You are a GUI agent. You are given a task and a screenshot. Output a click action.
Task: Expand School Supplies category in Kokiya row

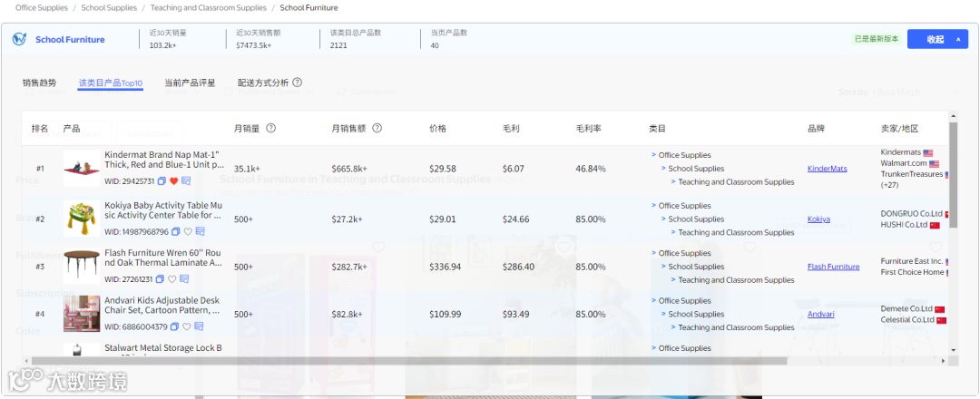point(663,219)
